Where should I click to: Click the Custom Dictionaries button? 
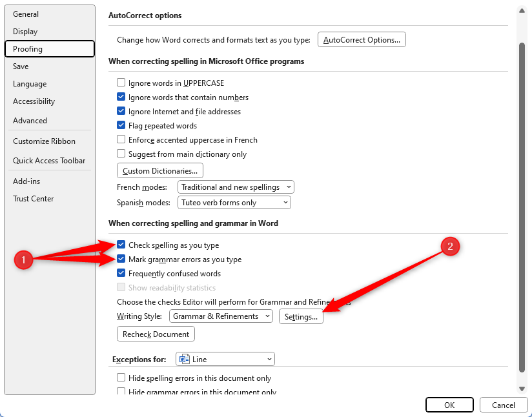coord(159,170)
